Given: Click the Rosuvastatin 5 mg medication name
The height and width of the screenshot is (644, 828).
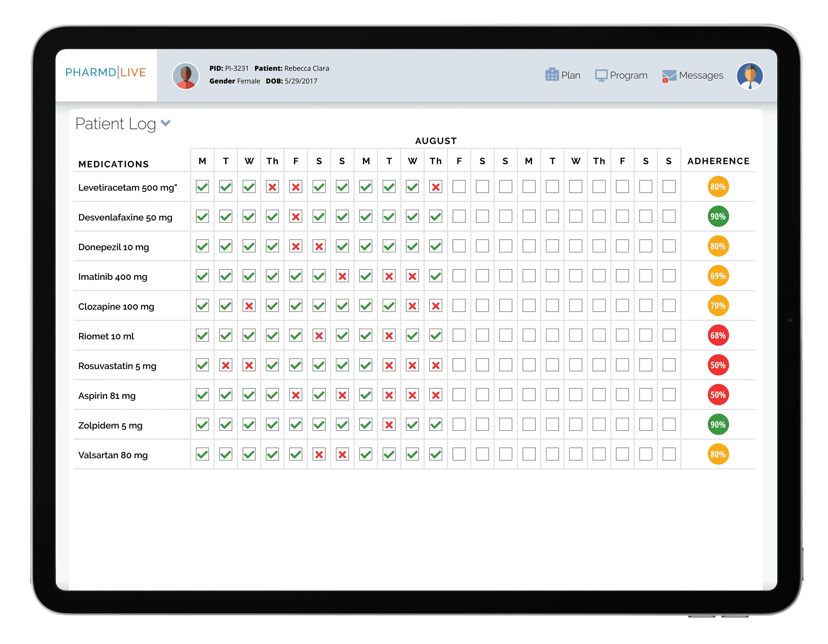Looking at the screenshot, I should [x=117, y=366].
